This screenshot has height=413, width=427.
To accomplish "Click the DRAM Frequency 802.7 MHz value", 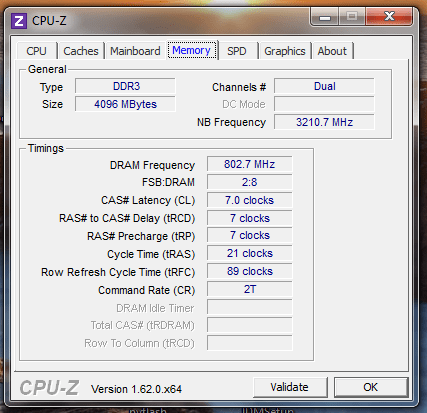I will 250,164.
